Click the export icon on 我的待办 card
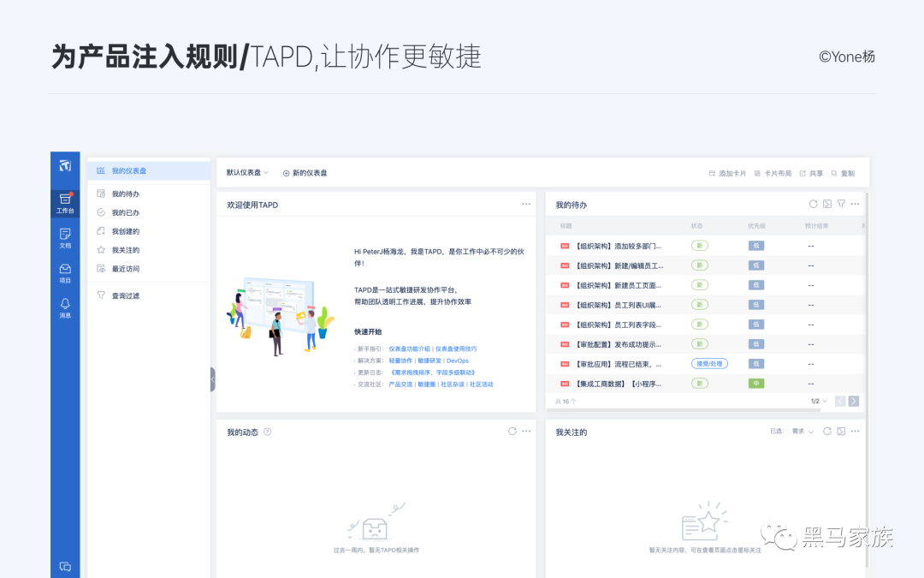The height and width of the screenshot is (578, 924). coord(827,204)
